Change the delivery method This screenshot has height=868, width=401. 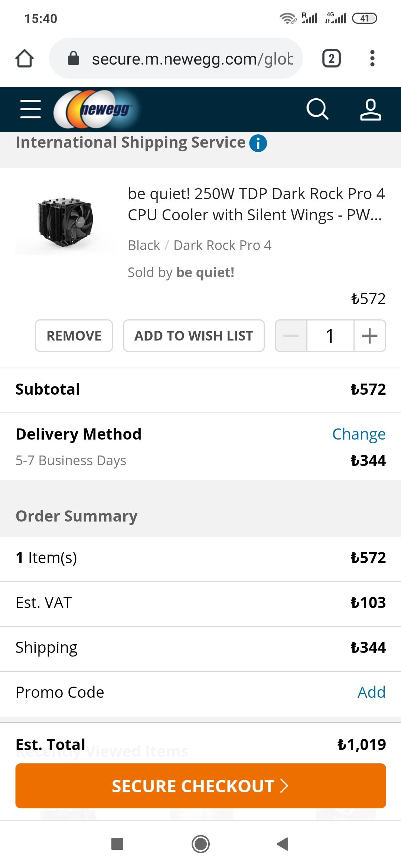pos(359,434)
